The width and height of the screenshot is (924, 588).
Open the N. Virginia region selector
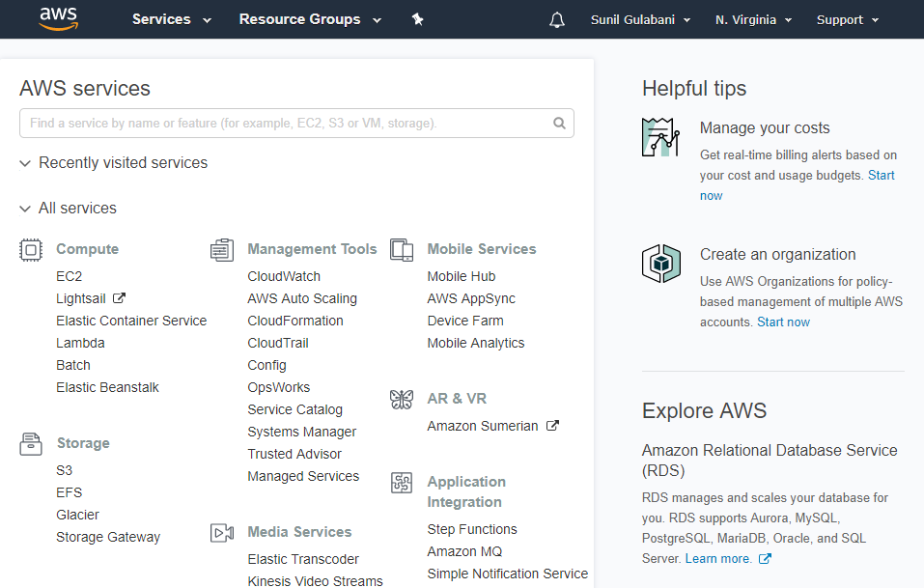(753, 20)
